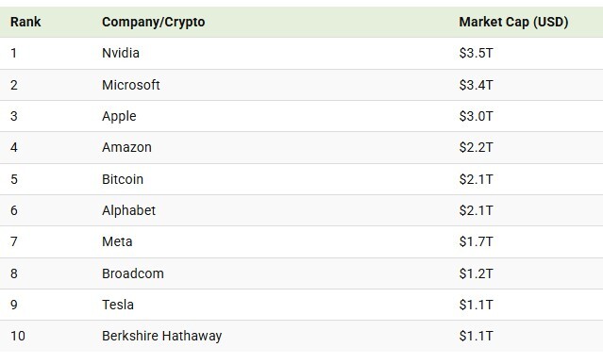The image size is (603, 364).
Task: Click the Amazon row name
Action: pos(126,147)
